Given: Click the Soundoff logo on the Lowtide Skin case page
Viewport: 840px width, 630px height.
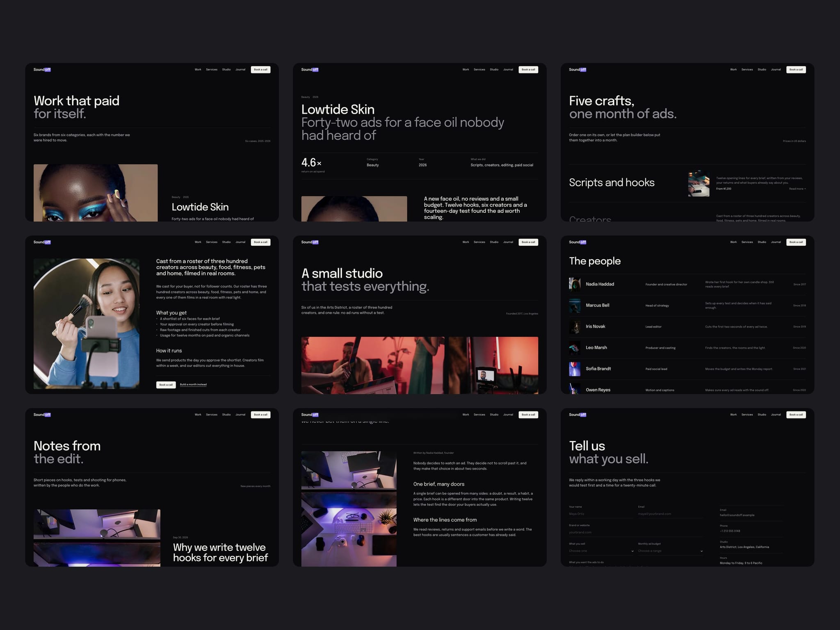Looking at the screenshot, I should pyautogui.click(x=310, y=70).
